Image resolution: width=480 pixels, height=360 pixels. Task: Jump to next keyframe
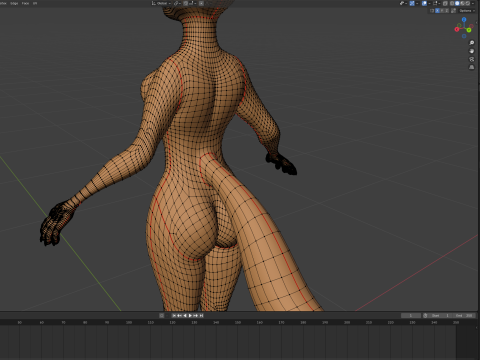(x=196, y=315)
